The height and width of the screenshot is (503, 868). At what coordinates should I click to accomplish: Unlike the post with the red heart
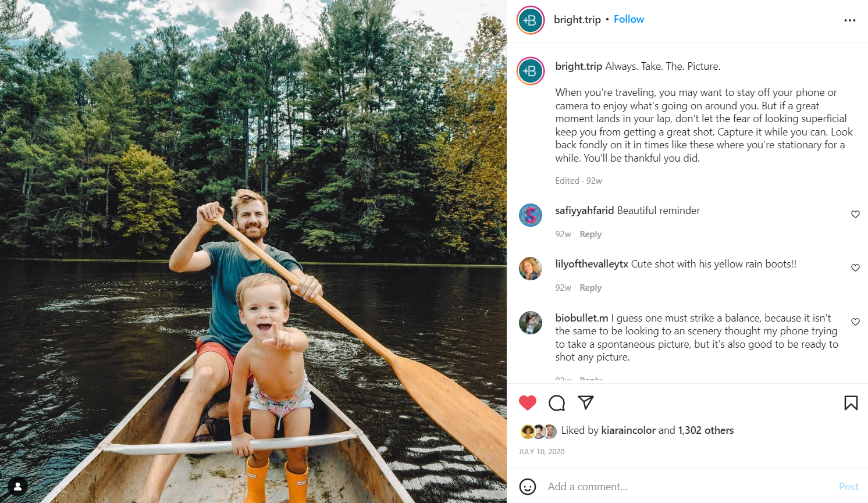tap(528, 403)
